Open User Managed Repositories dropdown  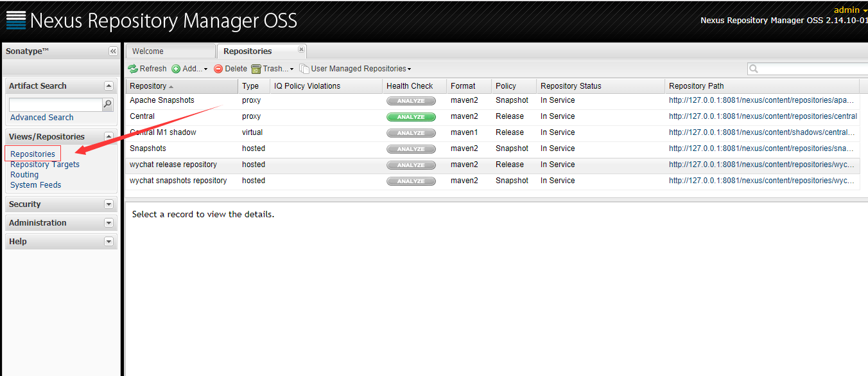[x=355, y=69]
